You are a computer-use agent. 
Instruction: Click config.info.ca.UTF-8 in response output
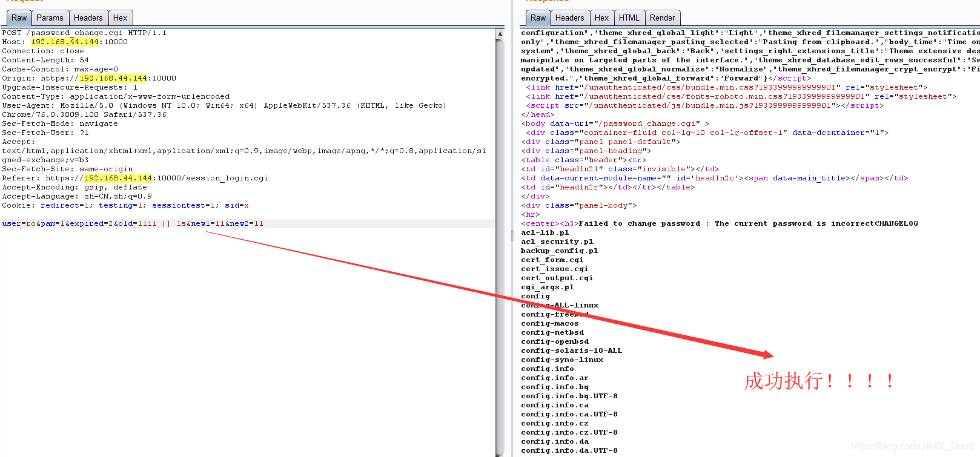pos(569,414)
